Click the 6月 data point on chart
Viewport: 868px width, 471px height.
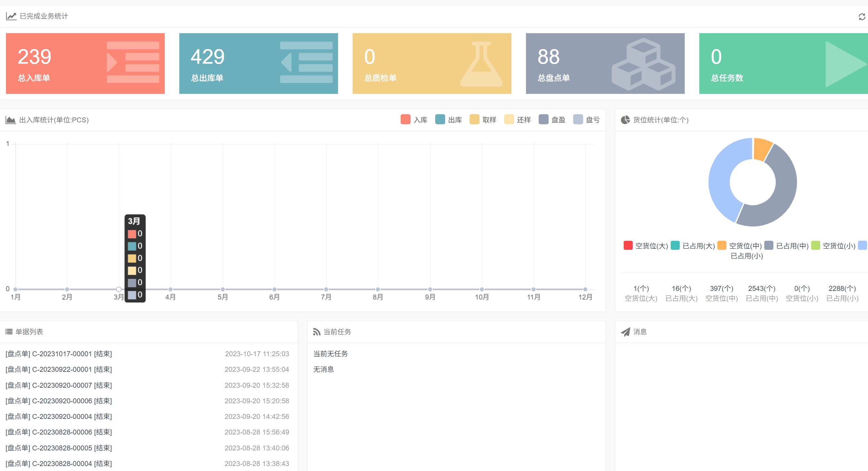(x=274, y=289)
